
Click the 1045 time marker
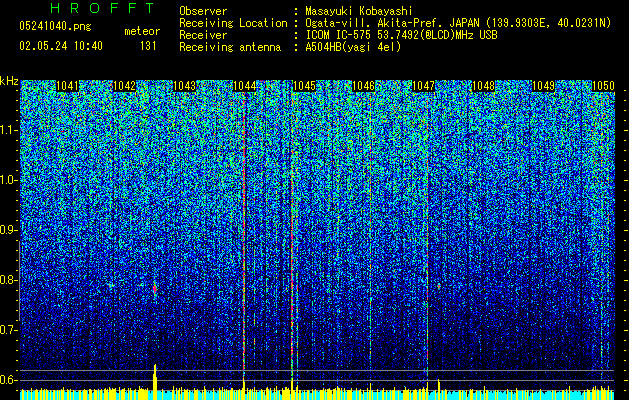click(304, 86)
